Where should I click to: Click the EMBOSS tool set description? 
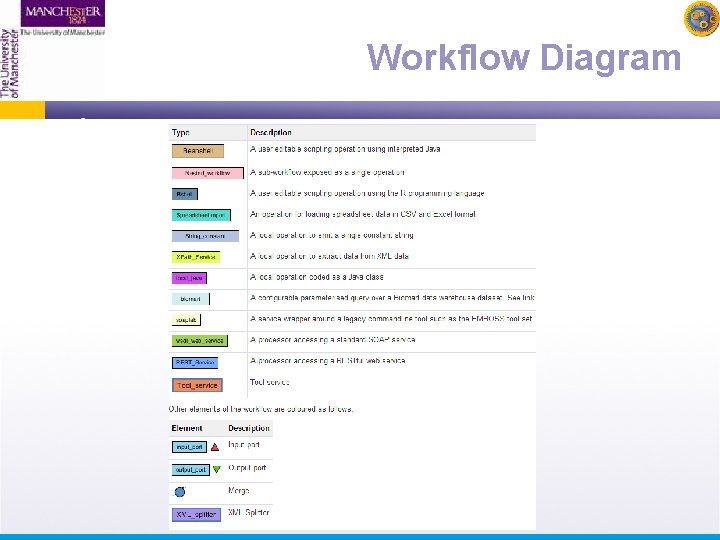click(391, 319)
